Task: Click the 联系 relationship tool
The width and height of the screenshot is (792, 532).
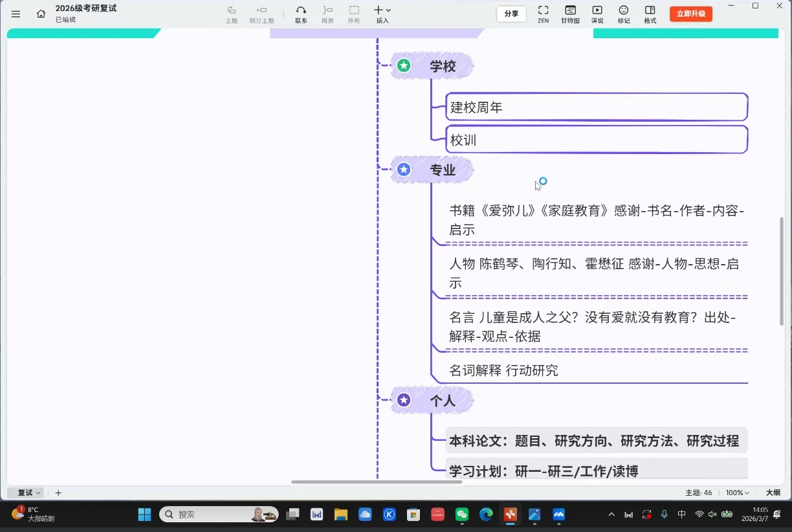Action: pyautogui.click(x=301, y=14)
